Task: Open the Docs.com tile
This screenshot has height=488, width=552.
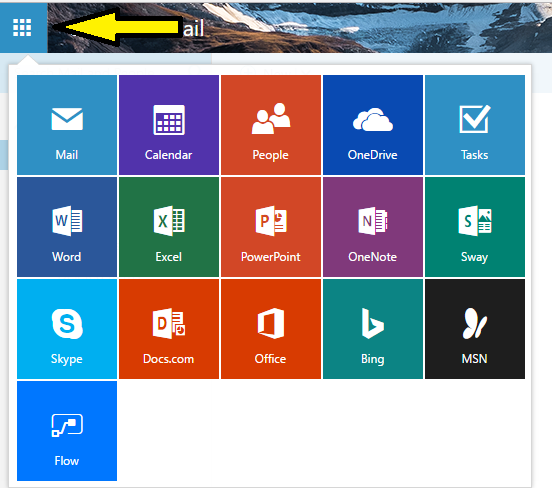Action: [x=169, y=329]
